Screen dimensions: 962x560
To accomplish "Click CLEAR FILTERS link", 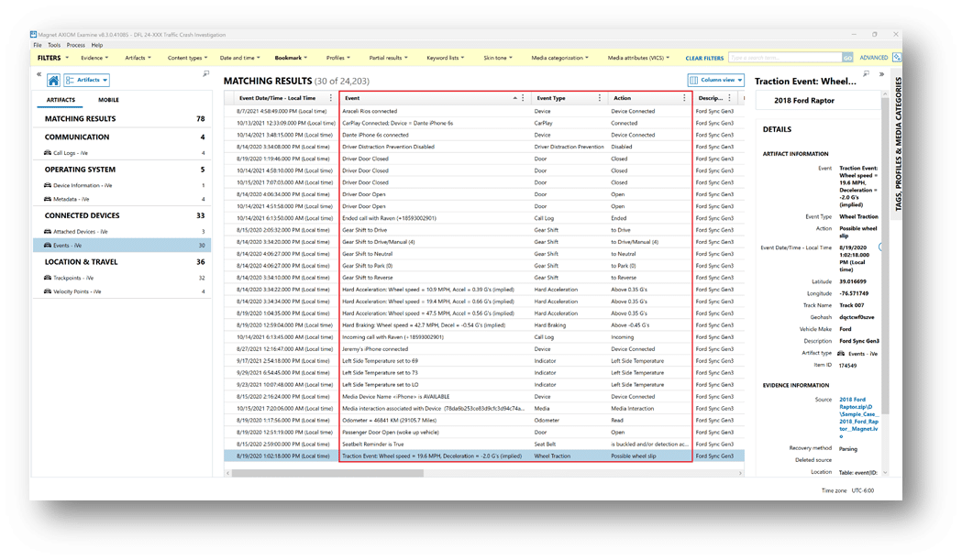I will pos(703,58).
